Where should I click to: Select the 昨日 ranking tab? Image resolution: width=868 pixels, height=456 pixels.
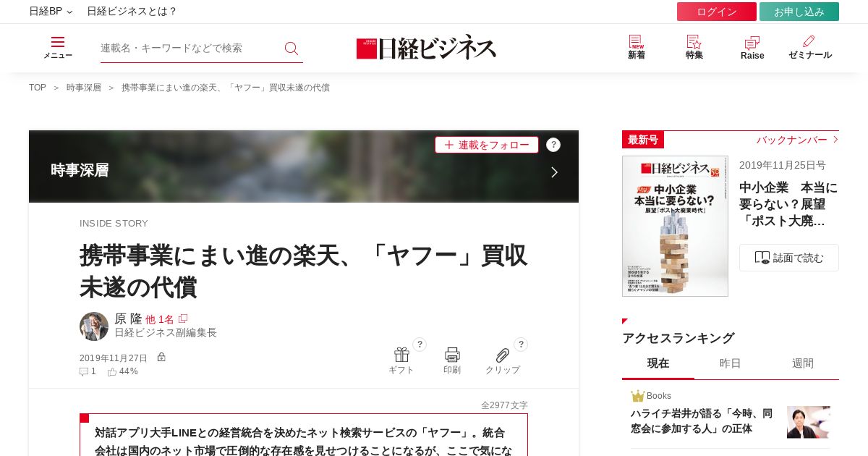[x=731, y=363]
